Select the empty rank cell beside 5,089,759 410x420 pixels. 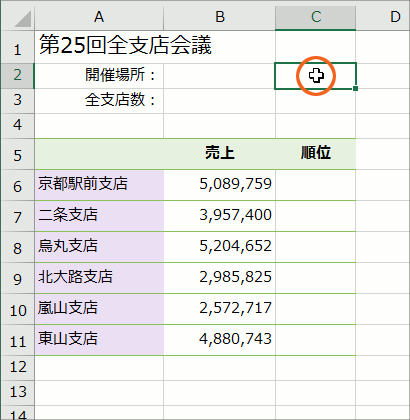click(316, 185)
